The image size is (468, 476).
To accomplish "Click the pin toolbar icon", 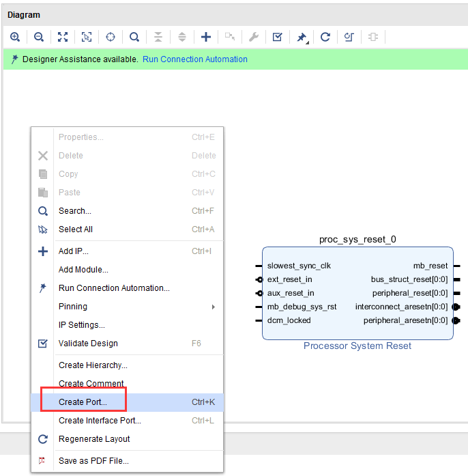I will click(x=302, y=38).
